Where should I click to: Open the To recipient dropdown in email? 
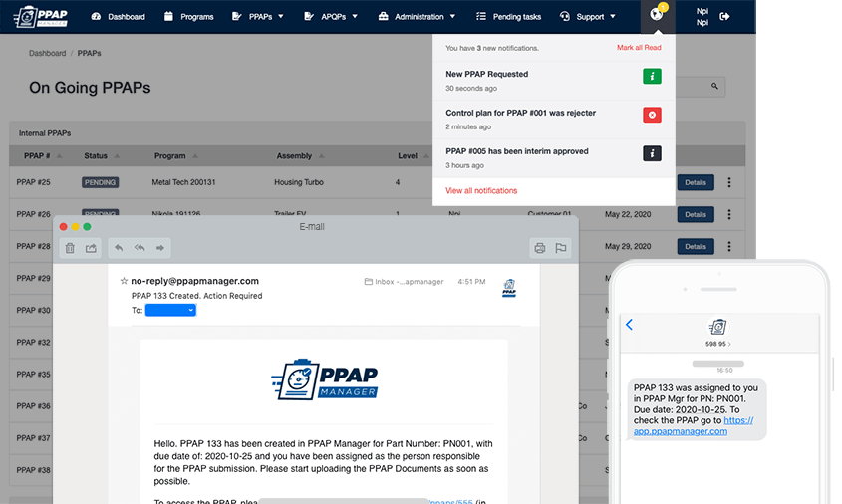(170, 310)
